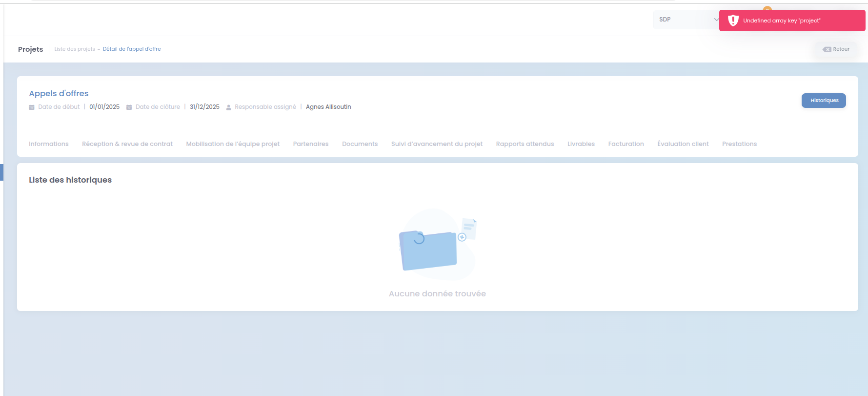Click the orange notification badge at top

[x=767, y=8]
